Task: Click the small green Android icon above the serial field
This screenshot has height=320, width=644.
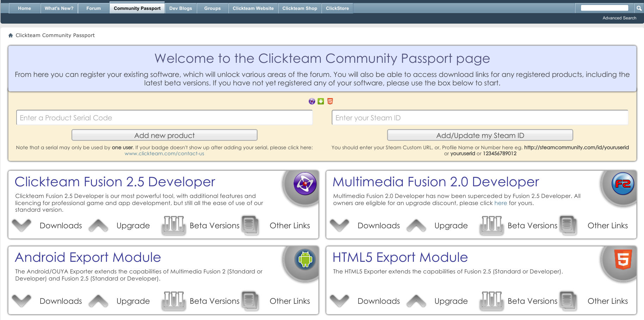Action: pyautogui.click(x=321, y=101)
